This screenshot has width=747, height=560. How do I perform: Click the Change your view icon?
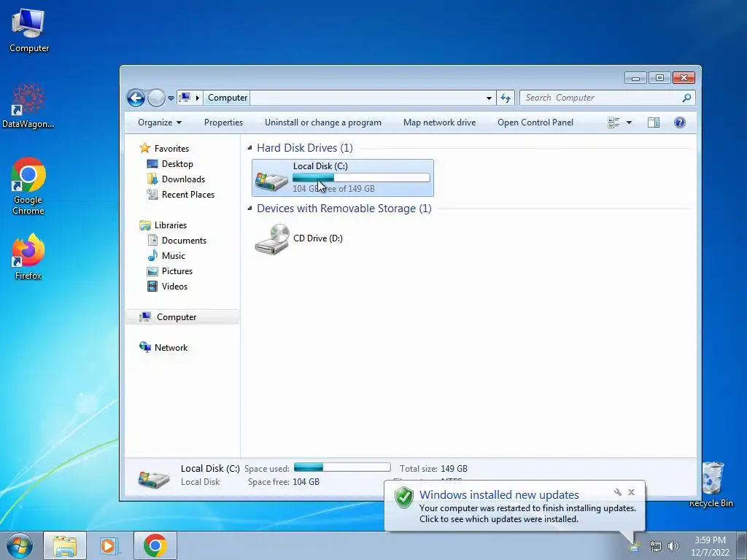coord(614,122)
